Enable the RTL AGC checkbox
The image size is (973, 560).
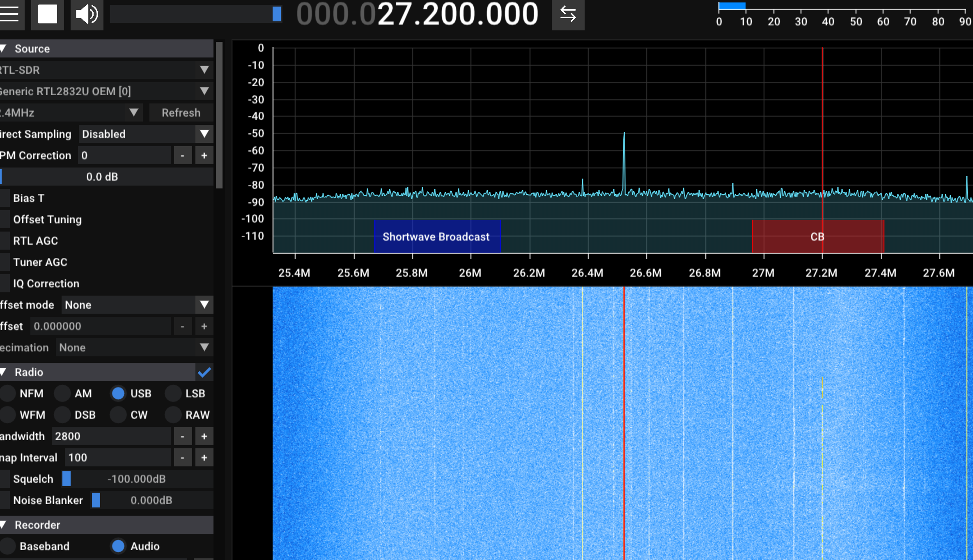tap(5, 241)
